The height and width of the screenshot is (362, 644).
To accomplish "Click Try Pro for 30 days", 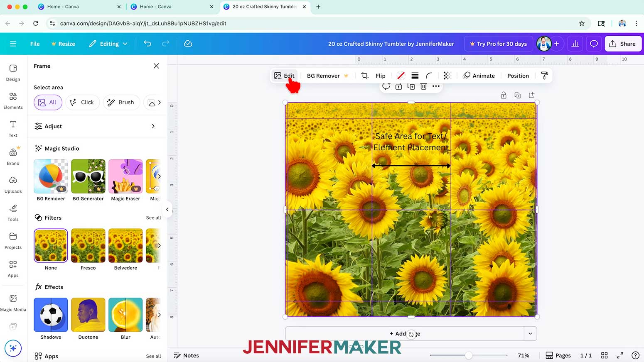I will [498, 44].
